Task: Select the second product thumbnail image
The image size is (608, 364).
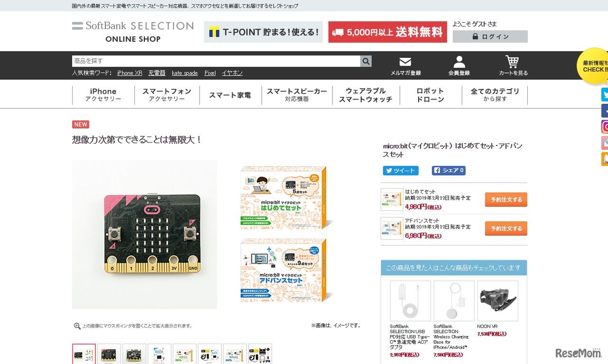Action: (x=109, y=354)
